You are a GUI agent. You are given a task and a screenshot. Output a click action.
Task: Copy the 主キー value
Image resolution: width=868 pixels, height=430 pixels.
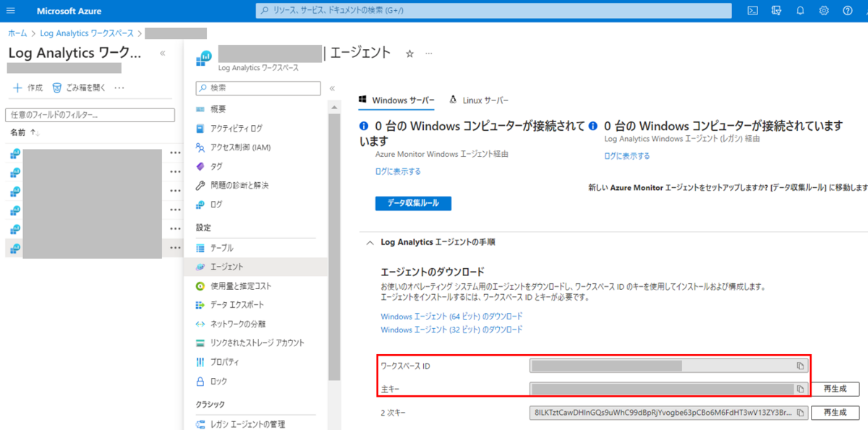click(x=801, y=389)
